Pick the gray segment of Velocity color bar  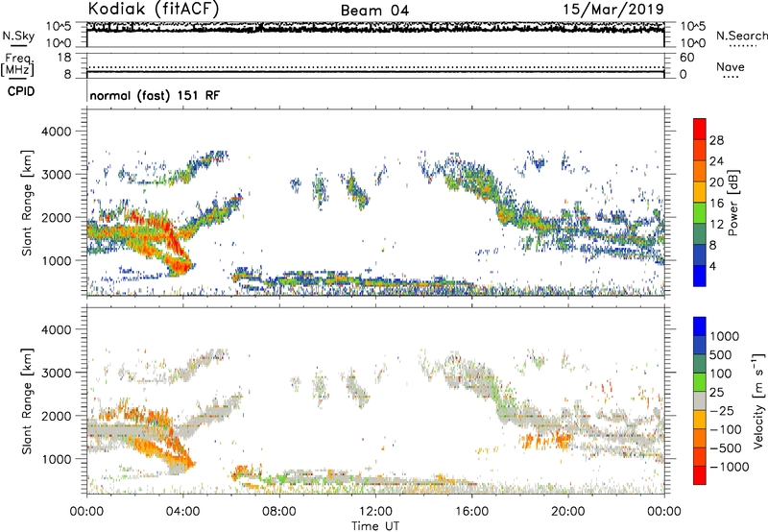700,401
